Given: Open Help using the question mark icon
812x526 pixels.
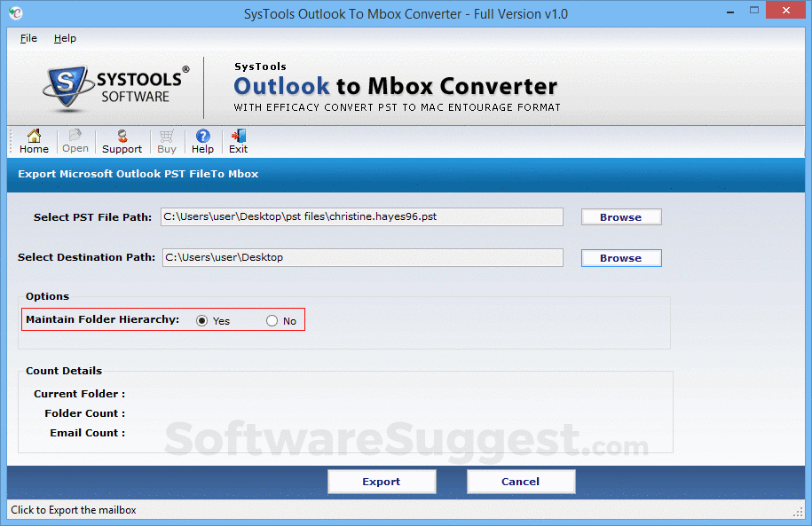Looking at the screenshot, I should 202,140.
